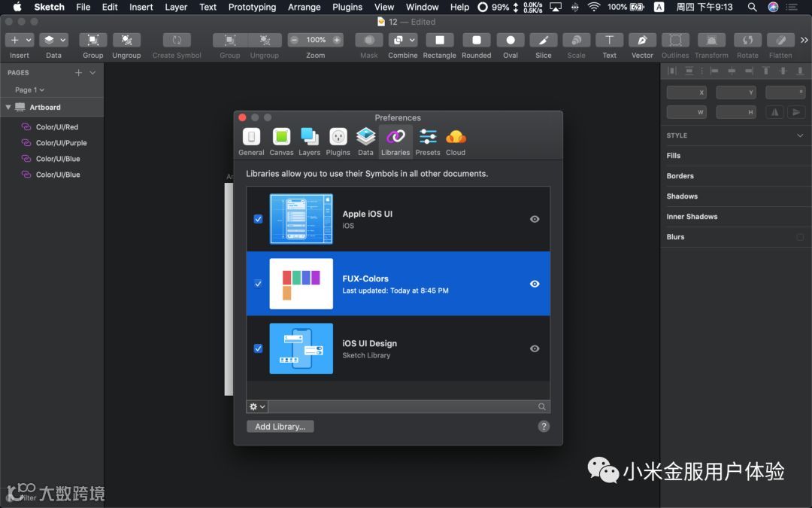Click the X position input field
Viewport: 812px width, 508px height.
(686, 93)
